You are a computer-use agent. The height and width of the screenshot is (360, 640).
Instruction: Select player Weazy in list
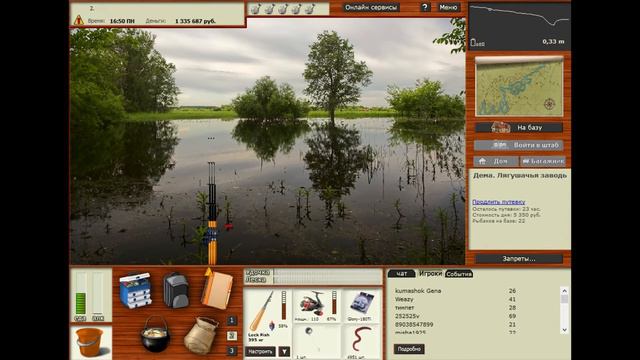click(404, 299)
